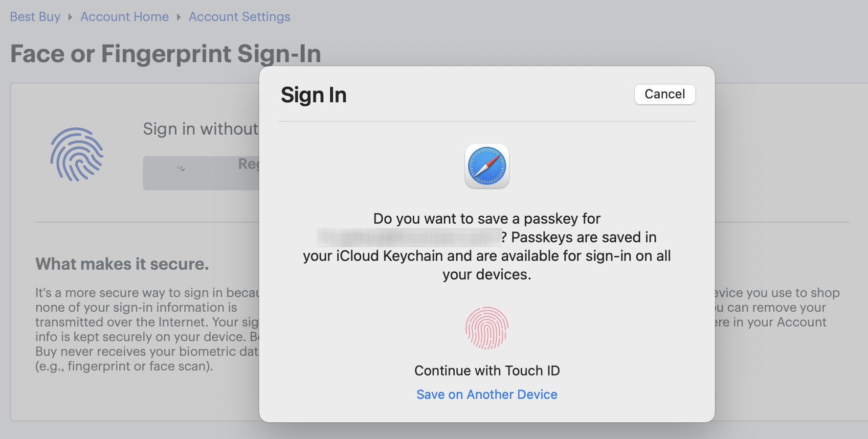Click the iCloud Keychain passkey message text
Viewport: 868px width, 439px height.
pyautogui.click(x=487, y=256)
